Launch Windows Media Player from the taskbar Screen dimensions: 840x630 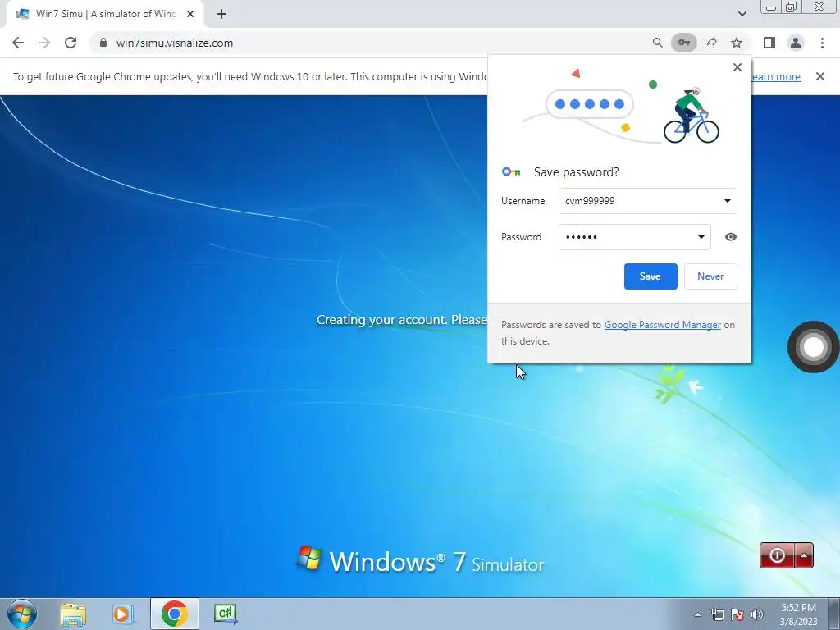click(x=122, y=614)
